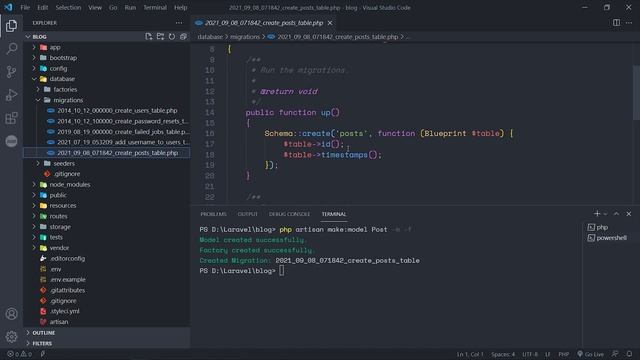Expand the Filters section
Image resolution: width=640 pixels, height=360 pixels.
click(107, 343)
